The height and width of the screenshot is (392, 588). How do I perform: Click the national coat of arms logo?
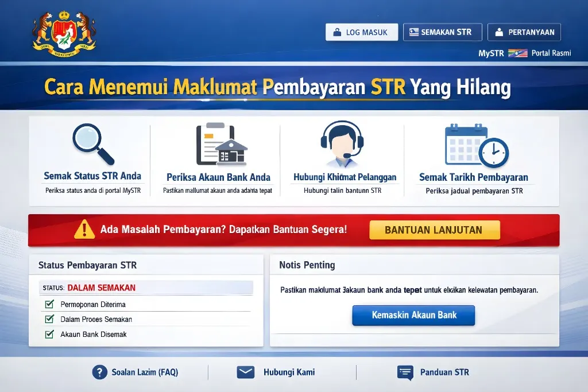coord(63,32)
